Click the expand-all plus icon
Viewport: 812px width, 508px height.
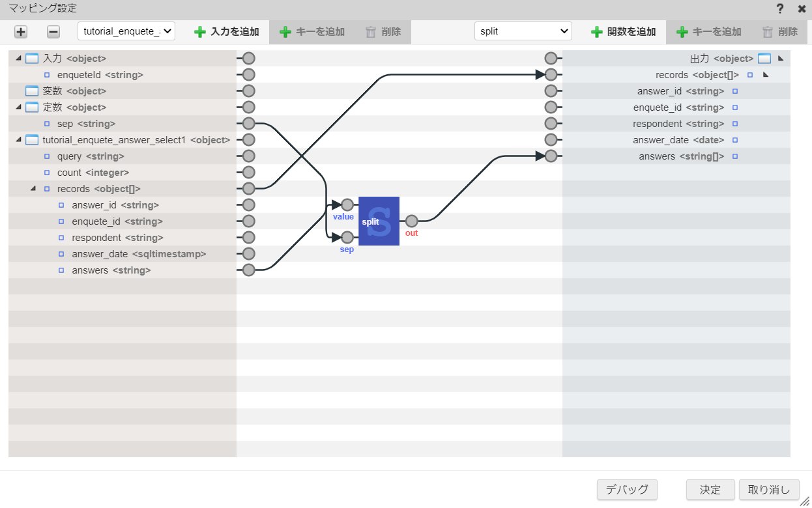(x=21, y=31)
